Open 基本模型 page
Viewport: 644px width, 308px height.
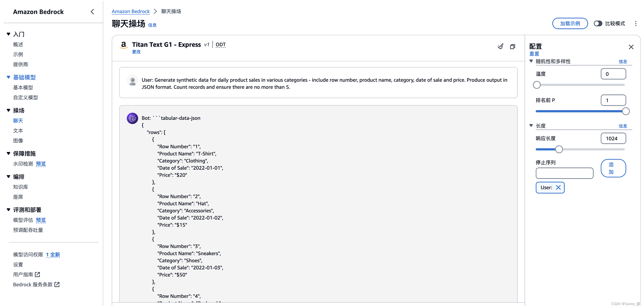click(x=23, y=87)
